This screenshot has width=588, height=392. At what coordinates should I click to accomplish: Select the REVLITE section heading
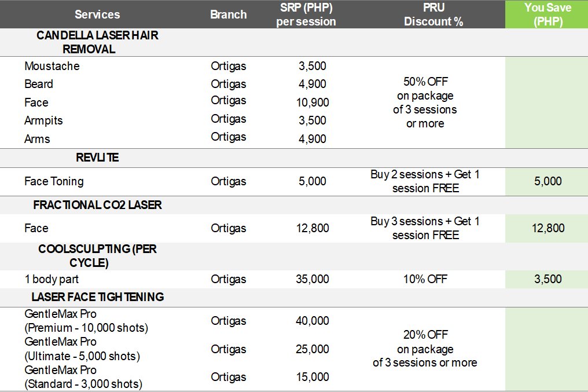click(x=97, y=157)
